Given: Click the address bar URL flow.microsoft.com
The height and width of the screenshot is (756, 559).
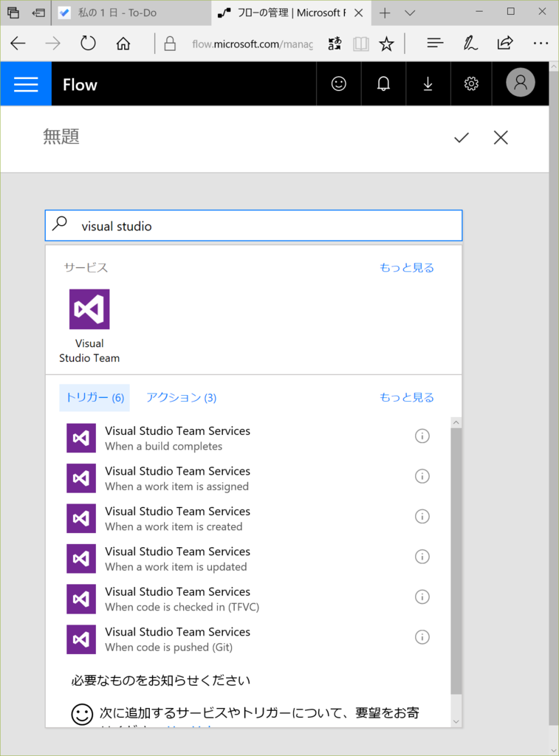Looking at the screenshot, I should [253, 44].
